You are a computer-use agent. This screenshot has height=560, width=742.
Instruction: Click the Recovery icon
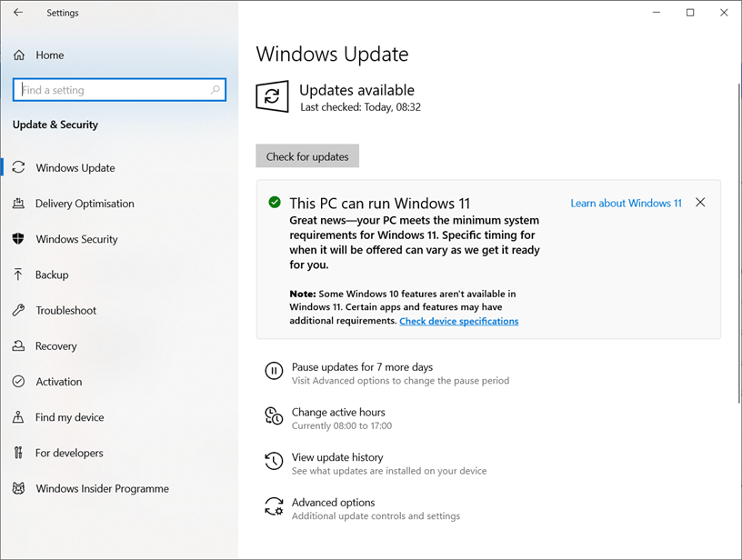(18, 345)
